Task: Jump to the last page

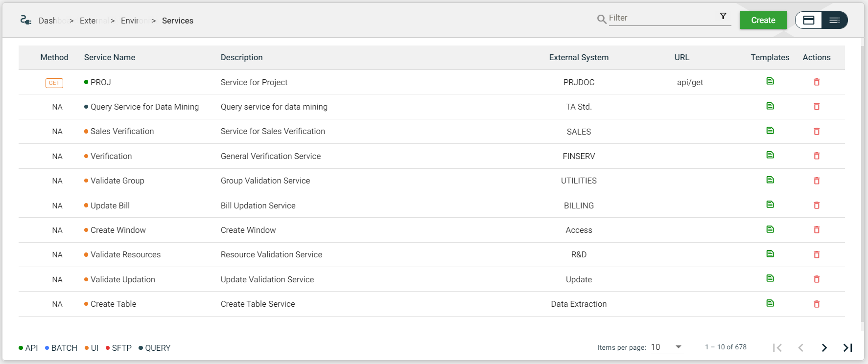Action: [x=847, y=347]
